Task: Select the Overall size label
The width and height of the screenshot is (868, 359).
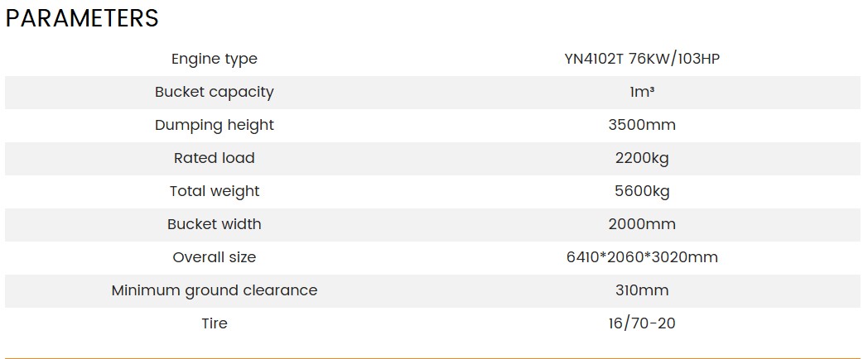Action: click(215, 257)
